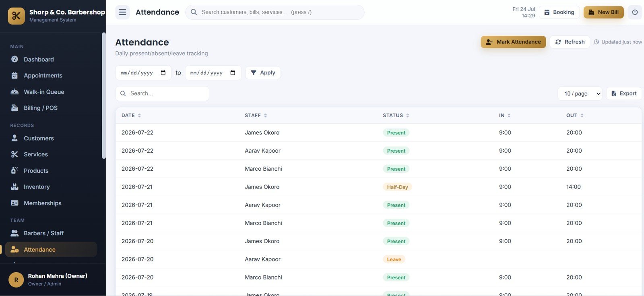Click the Attendance user-clock icon in sidebar

point(14,249)
